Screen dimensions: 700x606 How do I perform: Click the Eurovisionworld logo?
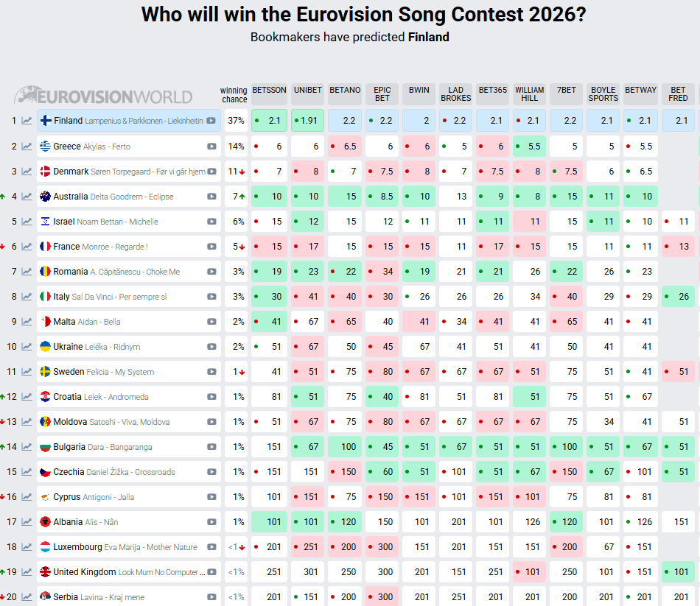click(103, 95)
